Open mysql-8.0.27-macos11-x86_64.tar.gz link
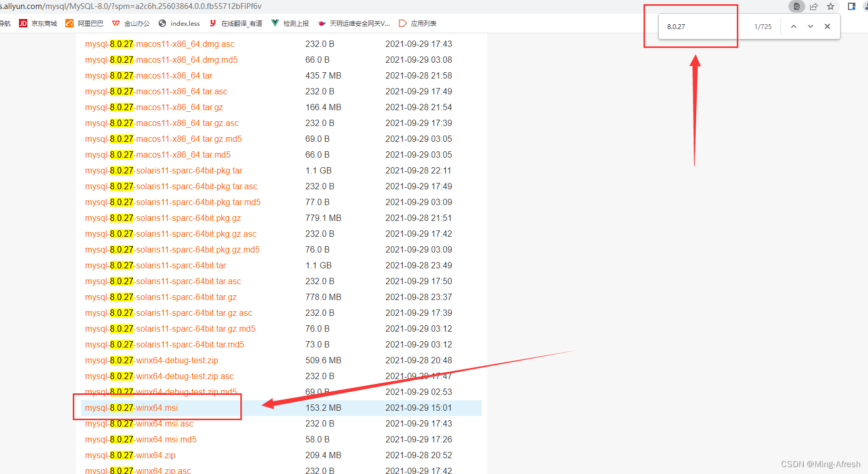 (154, 107)
